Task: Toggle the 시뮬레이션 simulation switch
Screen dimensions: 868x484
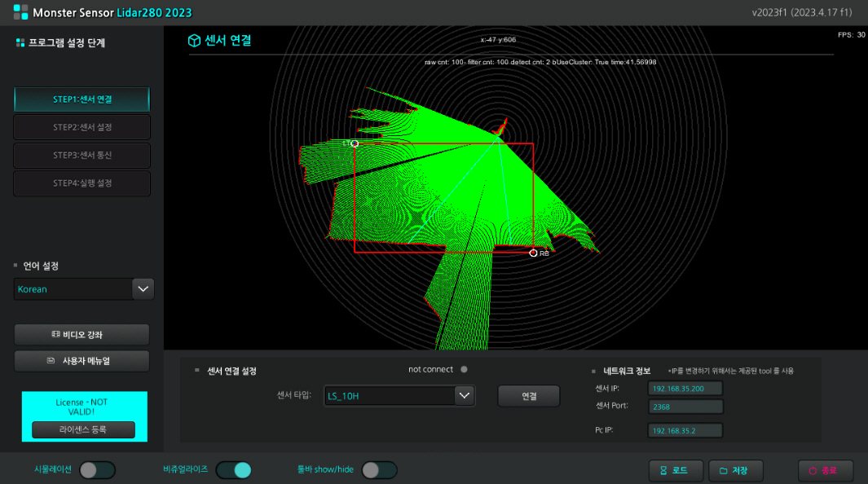Action: pyautogui.click(x=98, y=470)
